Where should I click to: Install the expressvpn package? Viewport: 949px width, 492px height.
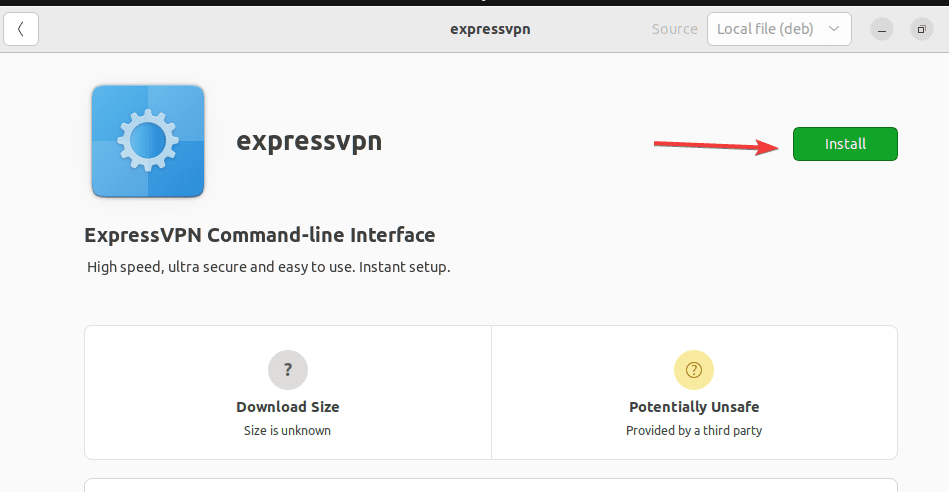[x=845, y=144]
